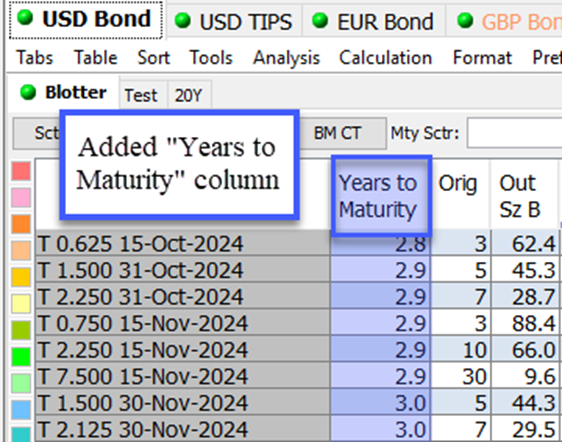Pick the olive green color swatch
The image size is (562, 442).
tap(21, 330)
